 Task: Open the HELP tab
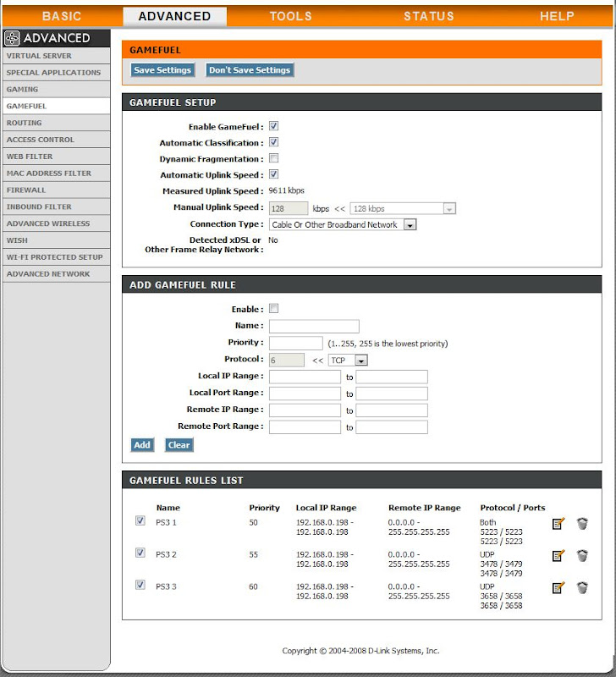(557, 16)
